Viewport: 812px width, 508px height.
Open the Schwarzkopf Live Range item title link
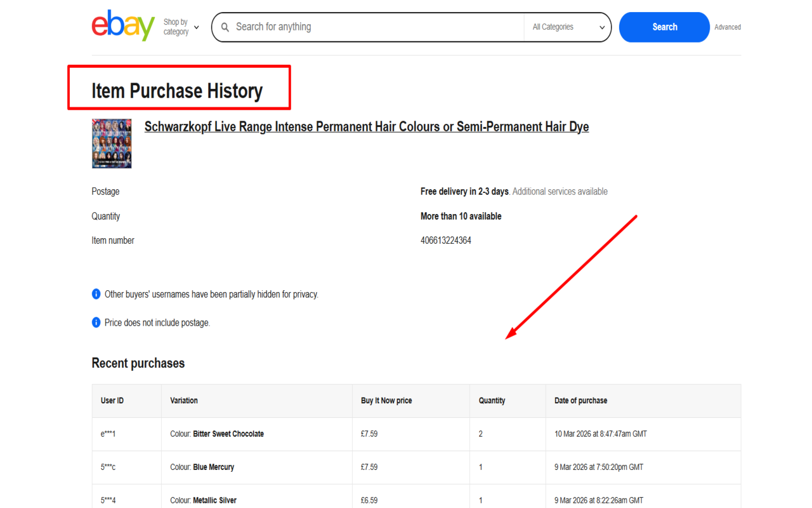click(x=367, y=127)
